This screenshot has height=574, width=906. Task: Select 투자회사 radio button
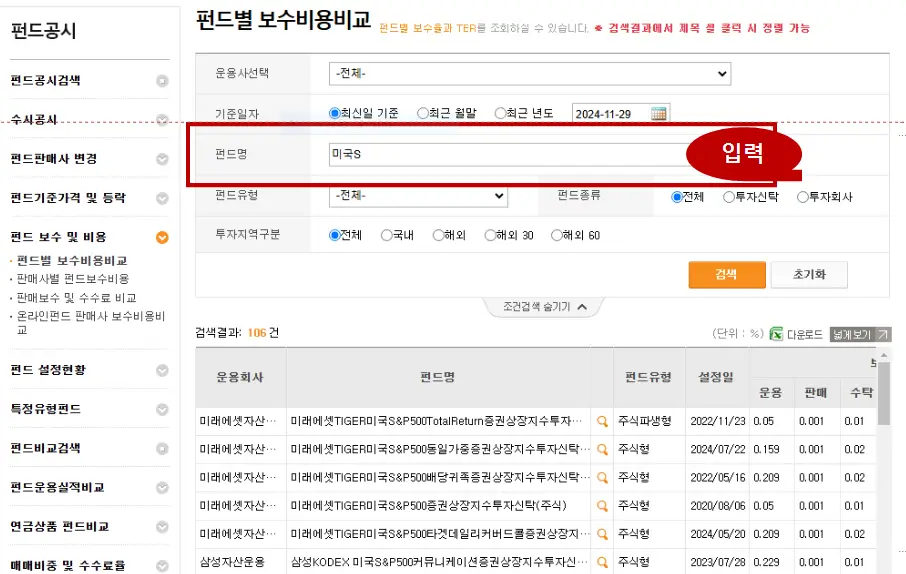point(803,197)
